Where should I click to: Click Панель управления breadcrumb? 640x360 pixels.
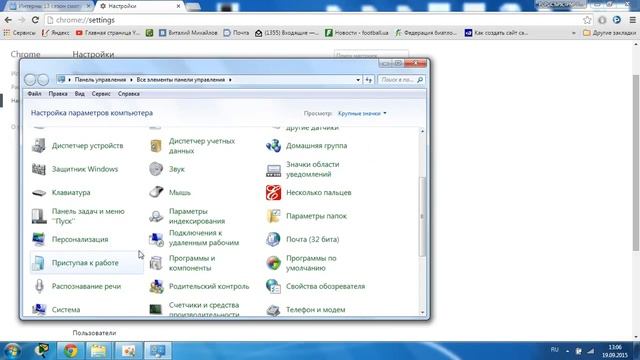pyautogui.click(x=100, y=80)
